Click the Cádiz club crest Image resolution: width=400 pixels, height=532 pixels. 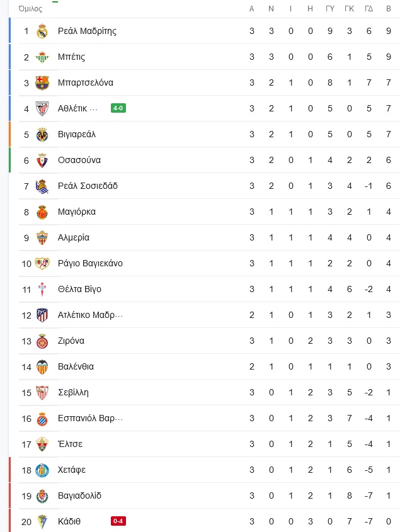tap(42, 522)
